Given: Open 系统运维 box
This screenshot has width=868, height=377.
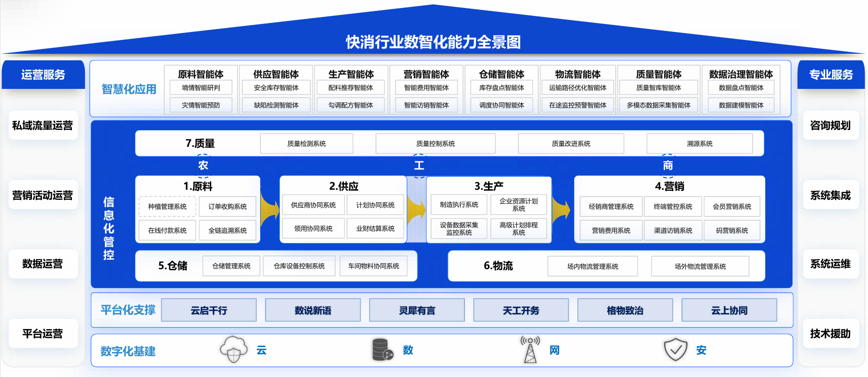Looking at the screenshot, I should pyautogui.click(x=831, y=264).
